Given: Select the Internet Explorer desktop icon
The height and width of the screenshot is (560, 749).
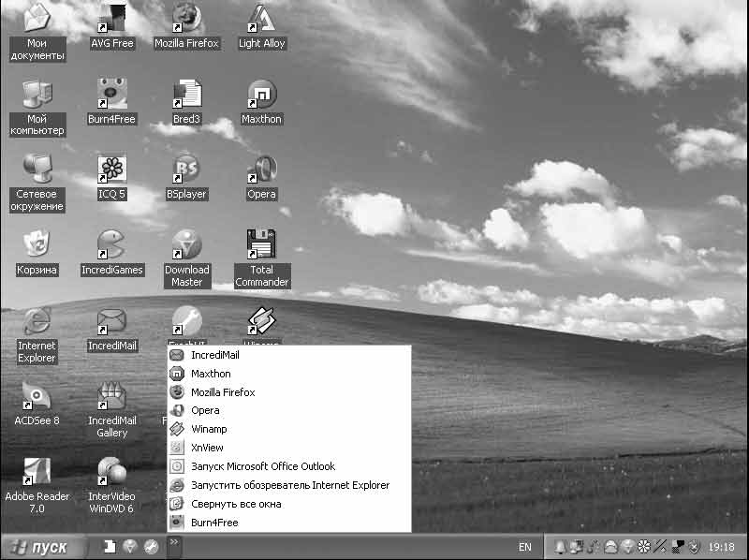Looking at the screenshot, I should point(37,334).
